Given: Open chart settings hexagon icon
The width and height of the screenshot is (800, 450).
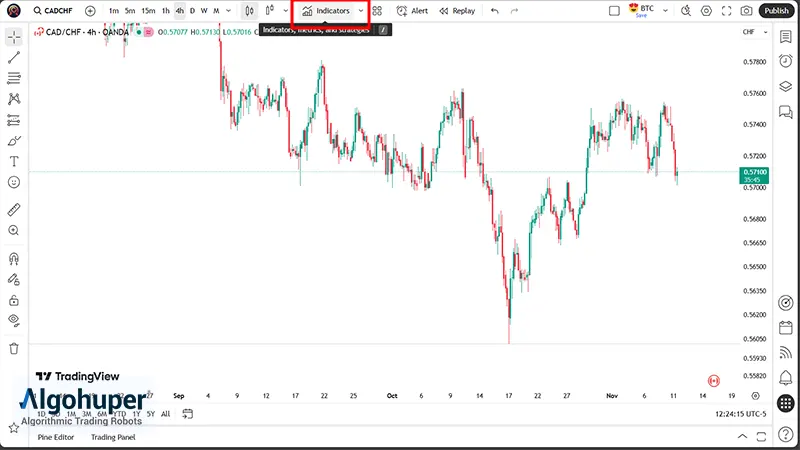Looking at the screenshot, I should click(x=707, y=11).
